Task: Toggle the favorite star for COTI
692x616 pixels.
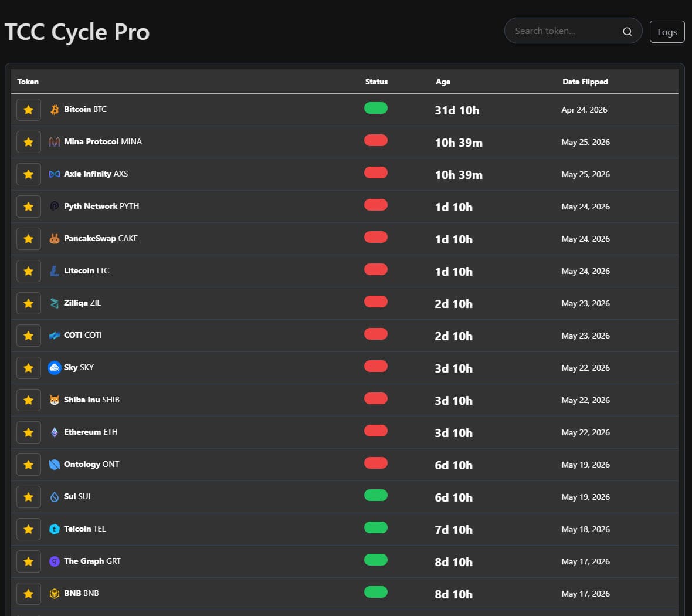Action: [x=29, y=336]
